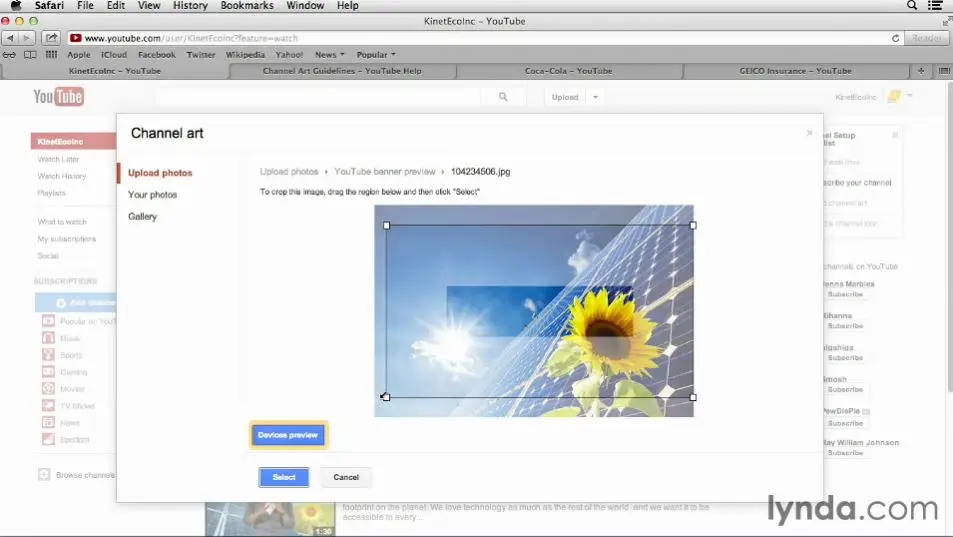Click YouTube search magnifier button
This screenshot has width=953, height=537.
503,97
